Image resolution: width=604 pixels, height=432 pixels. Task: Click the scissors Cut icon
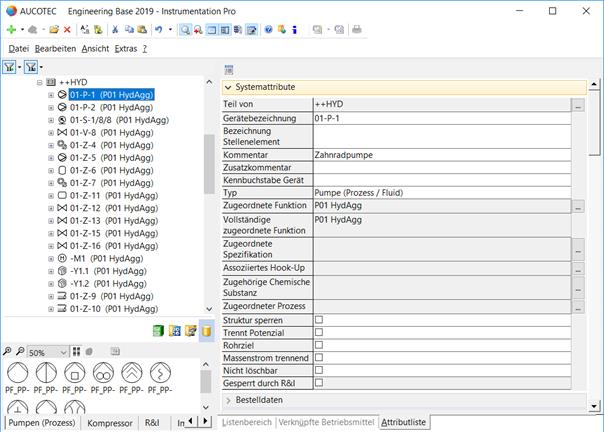click(x=115, y=30)
